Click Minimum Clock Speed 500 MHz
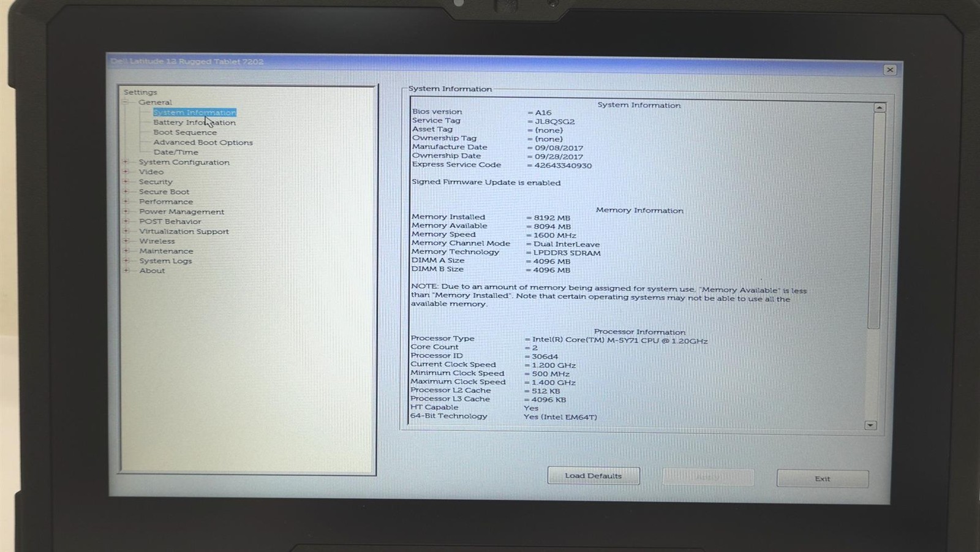This screenshot has width=980, height=552. click(x=551, y=374)
